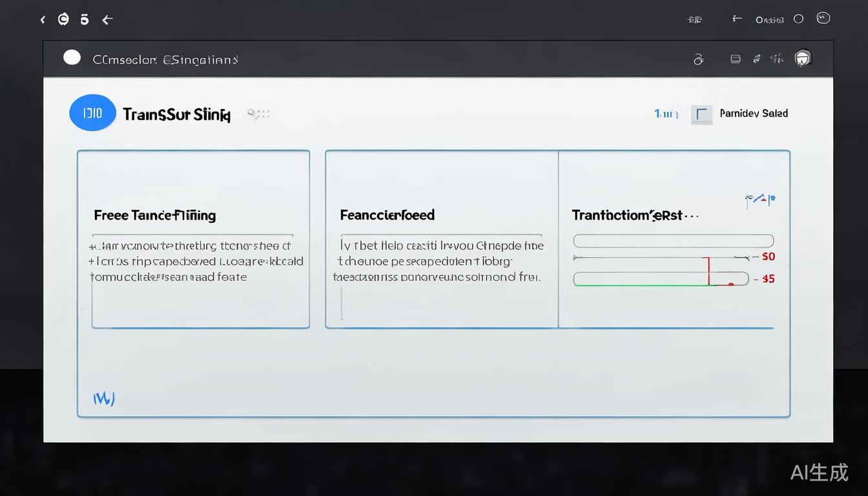The image size is (868, 496).
Task: Click the blue circular 1010 badge
Action: [92, 113]
